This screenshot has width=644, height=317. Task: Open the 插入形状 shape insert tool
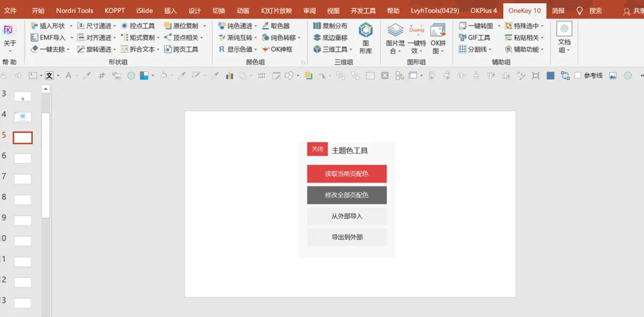48,26
